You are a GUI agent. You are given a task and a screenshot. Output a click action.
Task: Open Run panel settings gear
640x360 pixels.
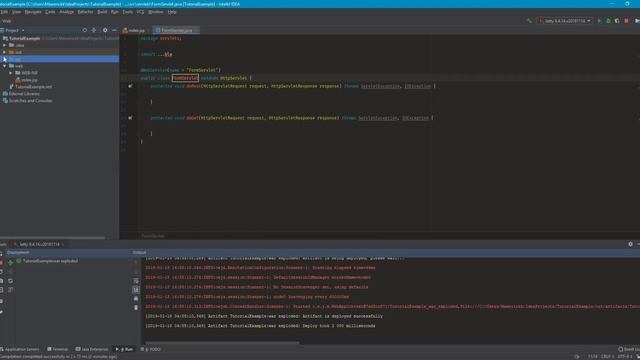(630, 244)
